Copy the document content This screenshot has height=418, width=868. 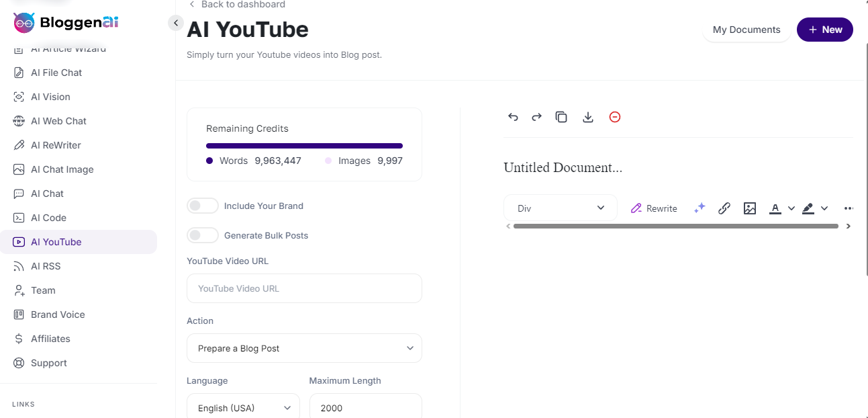pyautogui.click(x=561, y=117)
